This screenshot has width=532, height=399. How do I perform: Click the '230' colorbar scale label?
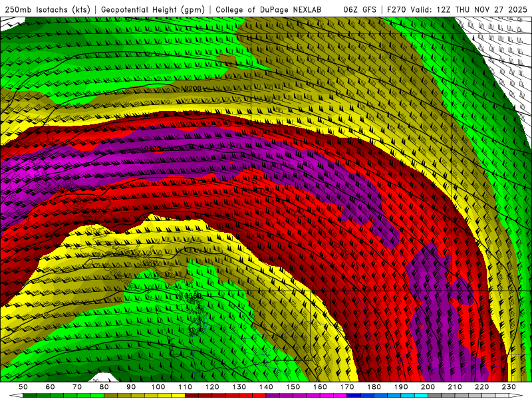click(509, 387)
